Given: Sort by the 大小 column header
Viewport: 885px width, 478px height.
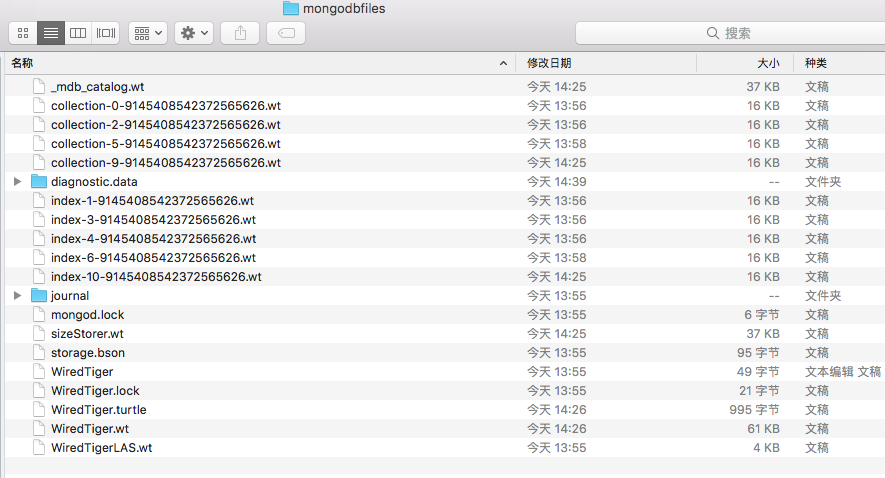Looking at the screenshot, I should pos(745,63).
